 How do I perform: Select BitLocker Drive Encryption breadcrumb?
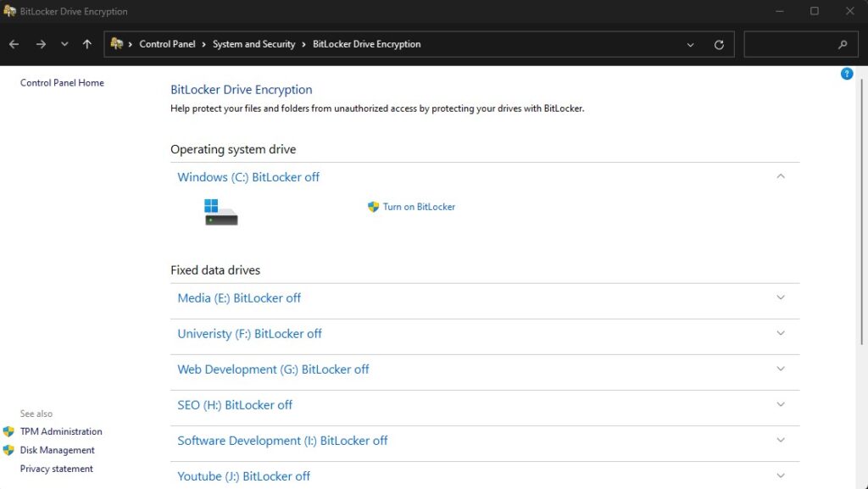click(366, 44)
